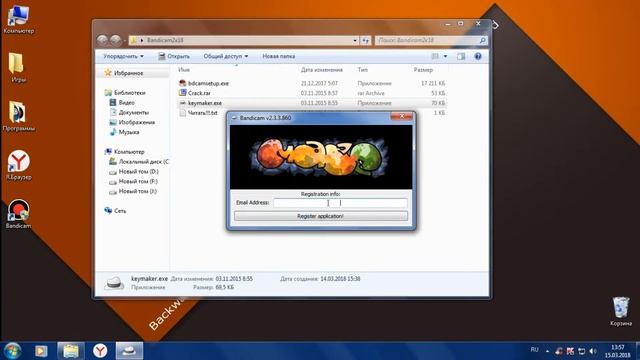Open the network tray icon
The height and width of the screenshot is (360, 640).
[582, 351]
